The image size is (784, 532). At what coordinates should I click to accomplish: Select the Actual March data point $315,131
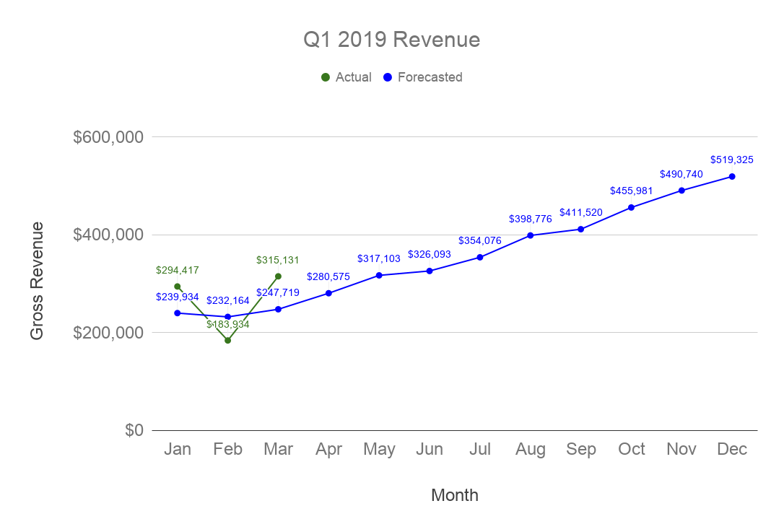(x=279, y=276)
